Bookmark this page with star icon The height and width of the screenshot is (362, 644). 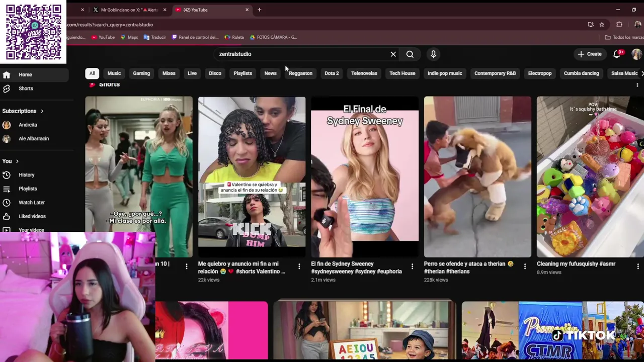tap(602, 25)
